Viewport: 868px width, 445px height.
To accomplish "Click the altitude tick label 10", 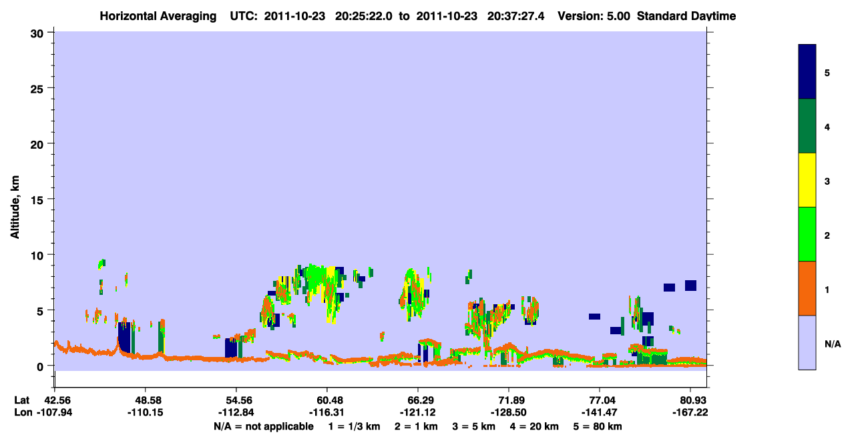I will (39, 255).
